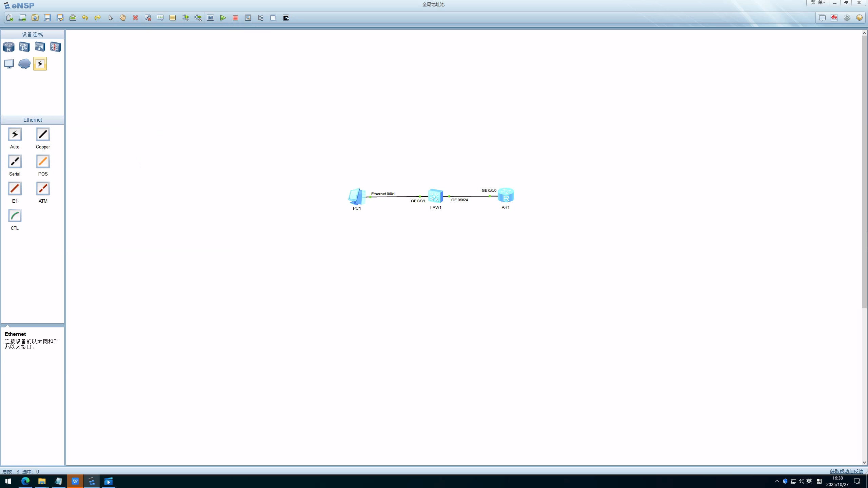The width and height of the screenshot is (868, 488).
Task: Show hidden system tray icons
Action: tap(777, 481)
